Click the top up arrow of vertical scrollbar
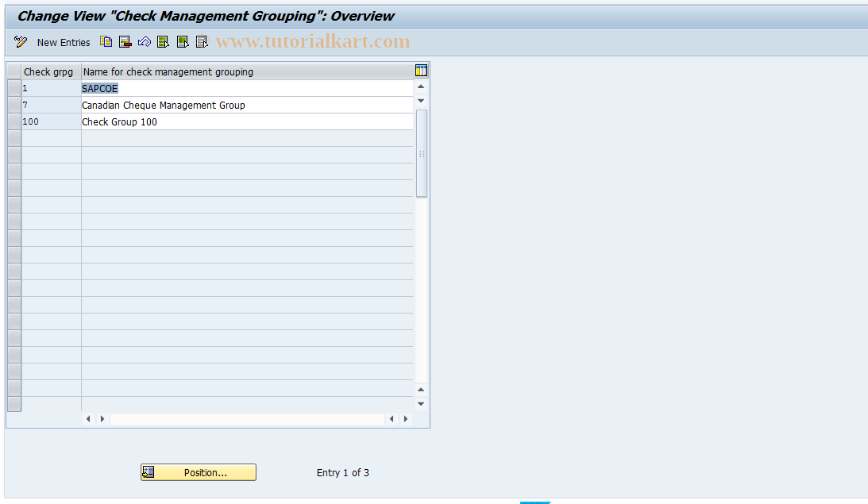Image resolution: width=868 pixels, height=504 pixels. click(x=421, y=87)
